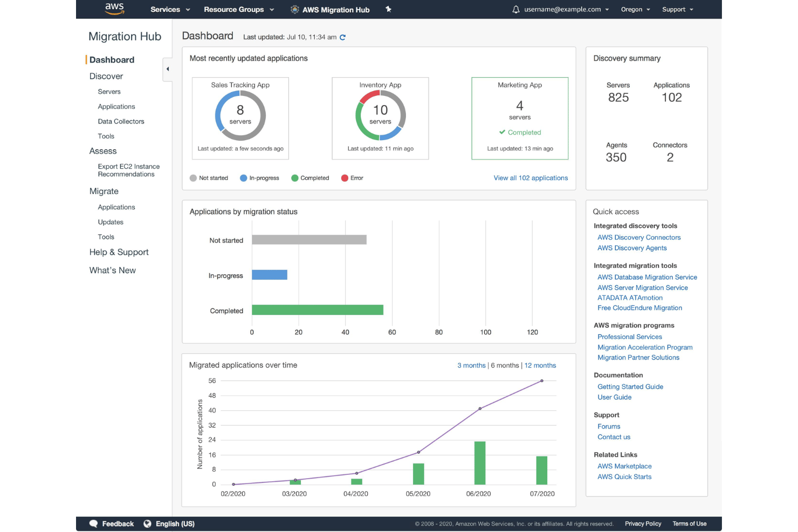Click the Completed green legend swatch
Image resolution: width=798 pixels, height=532 pixels.
[295, 178]
